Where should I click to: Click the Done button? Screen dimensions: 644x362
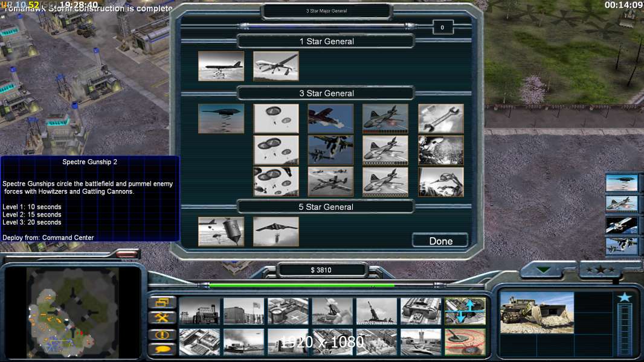pyautogui.click(x=440, y=241)
